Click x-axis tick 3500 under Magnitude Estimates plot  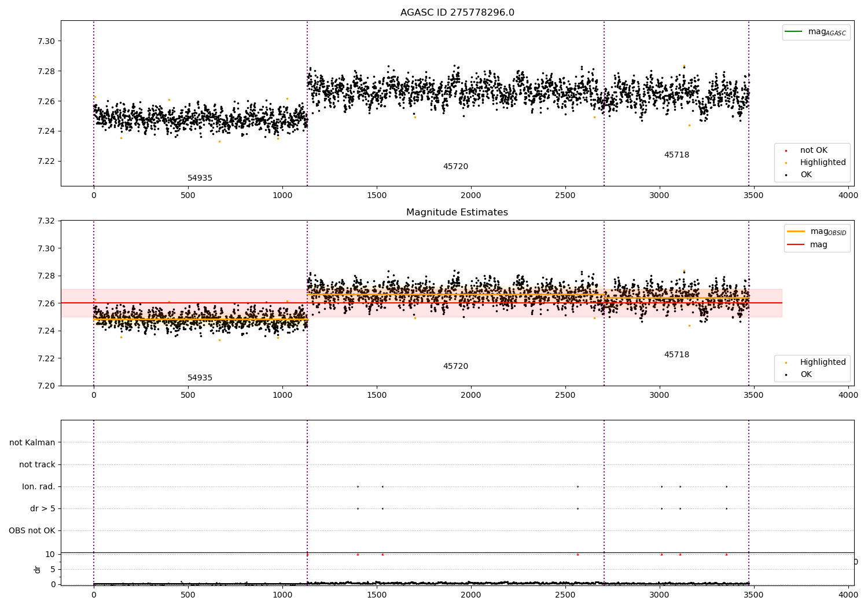pyautogui.click(x=754, y=395)
